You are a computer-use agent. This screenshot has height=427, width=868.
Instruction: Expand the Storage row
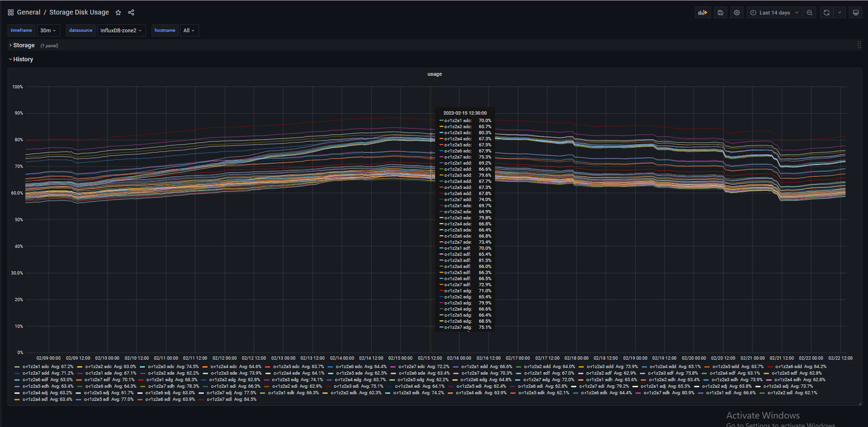[23, 45]
